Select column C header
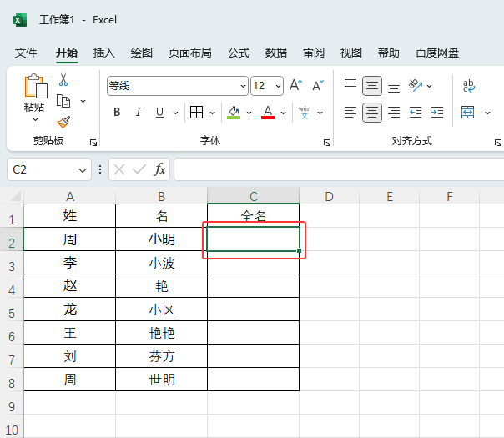Screen dimensions: 504x438 pos(254,196)
